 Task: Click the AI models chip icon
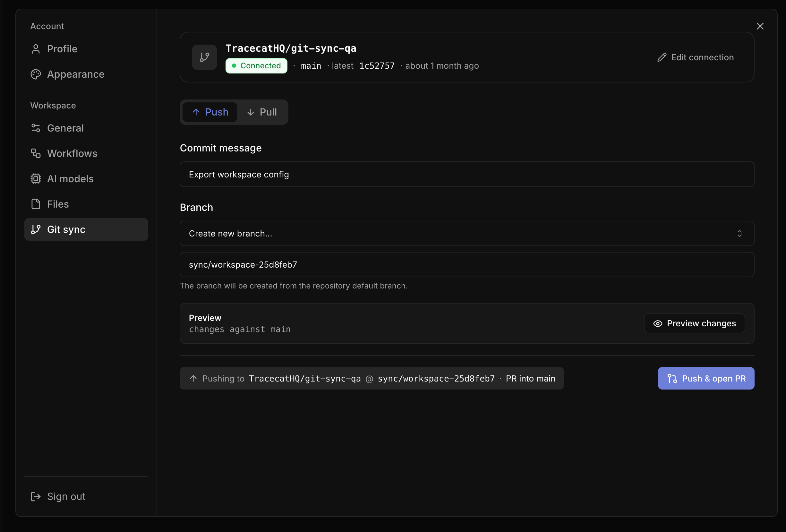(x=36, y=179)
